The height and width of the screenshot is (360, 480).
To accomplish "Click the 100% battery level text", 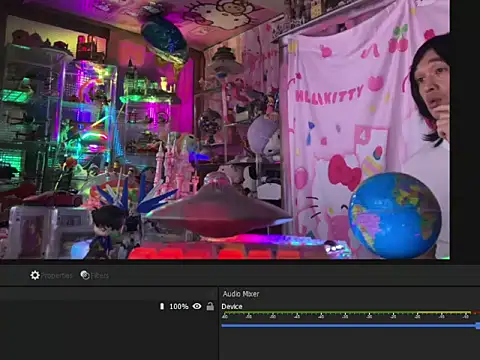I will [179, 306].
